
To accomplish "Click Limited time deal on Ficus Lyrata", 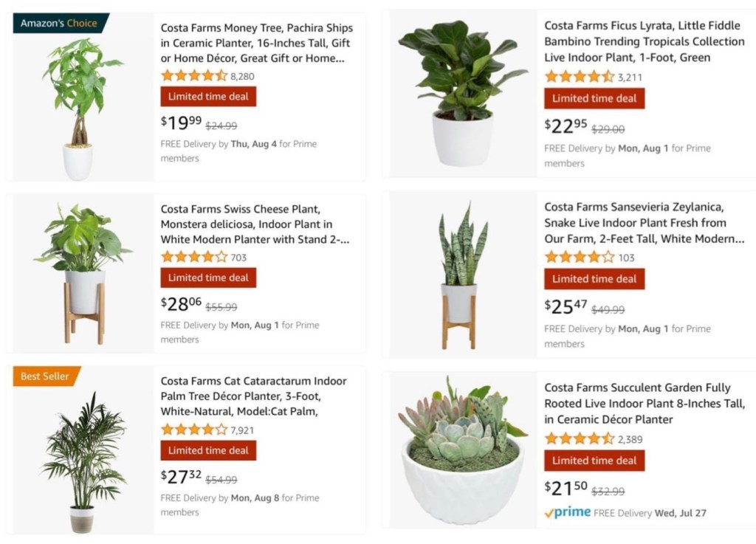I will (594, 98).
